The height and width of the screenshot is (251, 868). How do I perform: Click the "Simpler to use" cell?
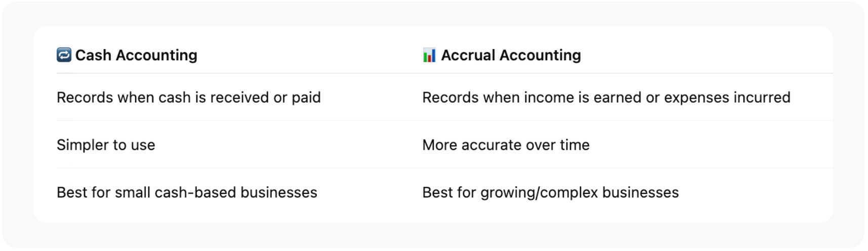(x=106, y=145)
